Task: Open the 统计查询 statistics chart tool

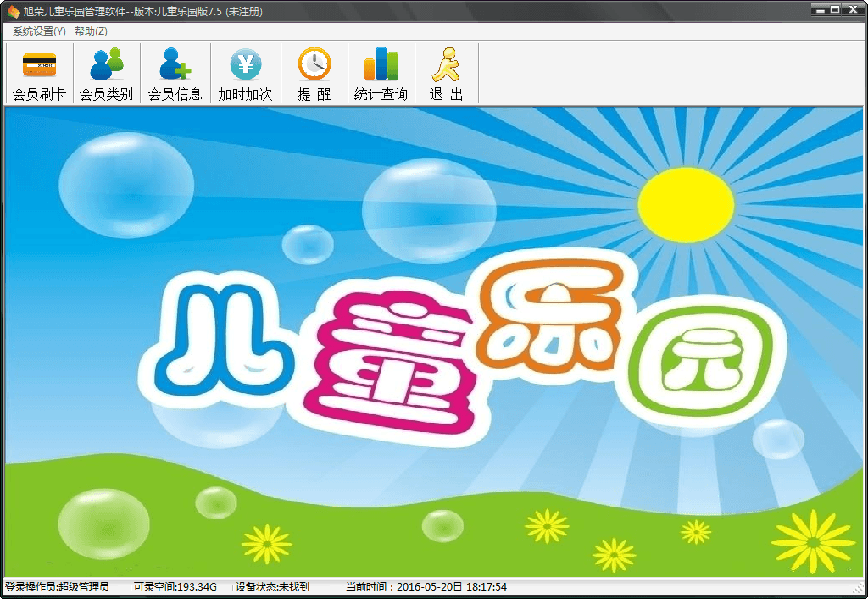Action: click(x=381, y=74)
